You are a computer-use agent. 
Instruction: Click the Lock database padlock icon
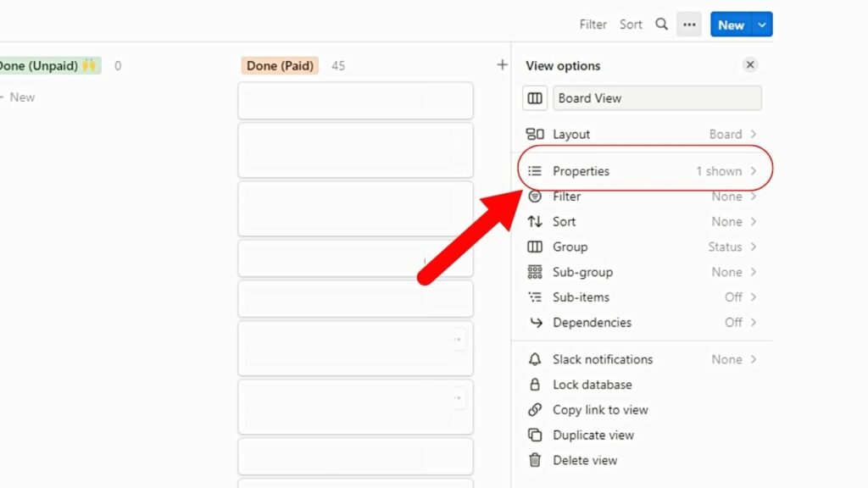(x=535, y=385)
